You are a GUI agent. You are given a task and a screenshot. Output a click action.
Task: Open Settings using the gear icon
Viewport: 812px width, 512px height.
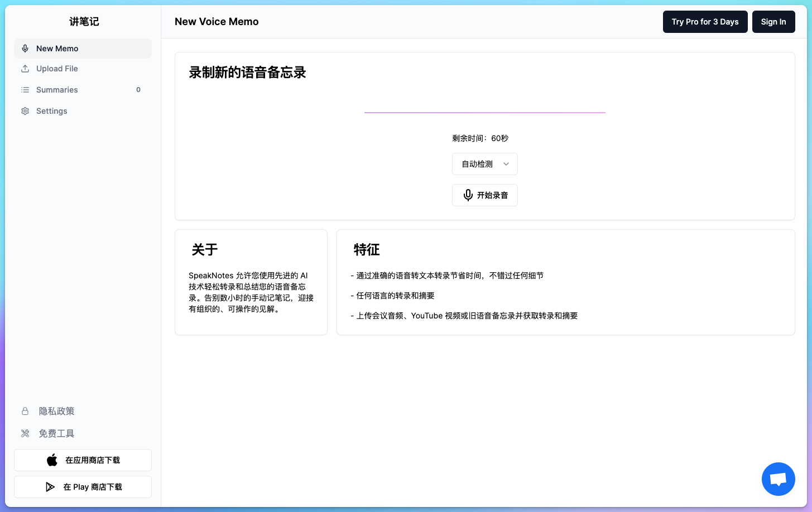(25, 111)
